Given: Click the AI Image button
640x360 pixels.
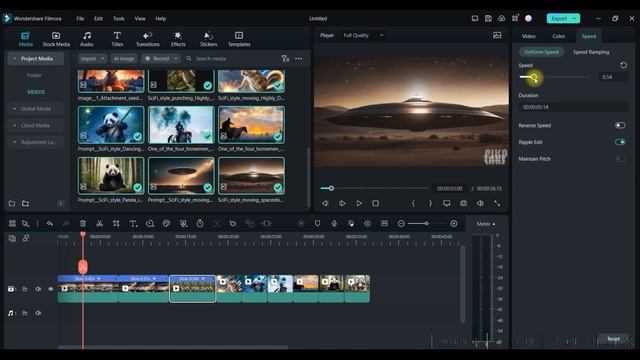Looking at the screenshot, I should click(x=124, y=59).
